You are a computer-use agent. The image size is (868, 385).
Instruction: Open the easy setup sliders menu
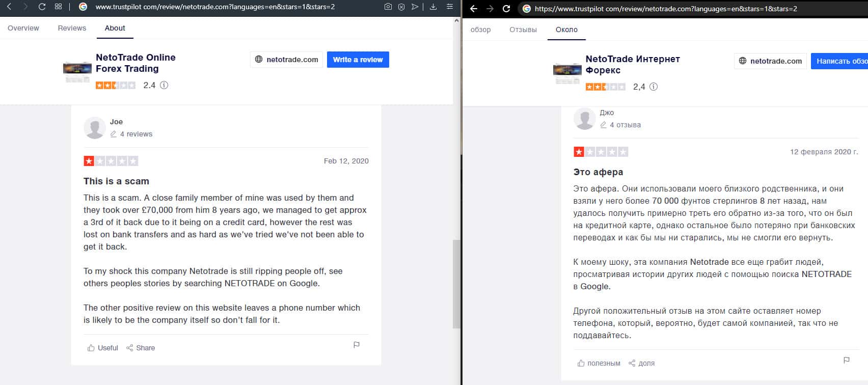pos(449,7)
